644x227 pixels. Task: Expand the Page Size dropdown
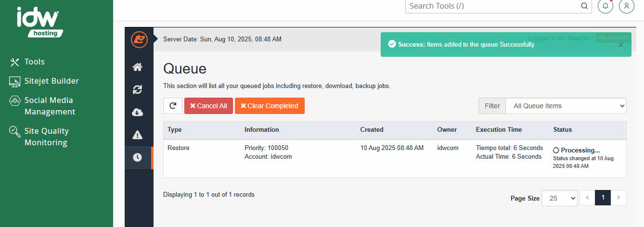point(559,198)
